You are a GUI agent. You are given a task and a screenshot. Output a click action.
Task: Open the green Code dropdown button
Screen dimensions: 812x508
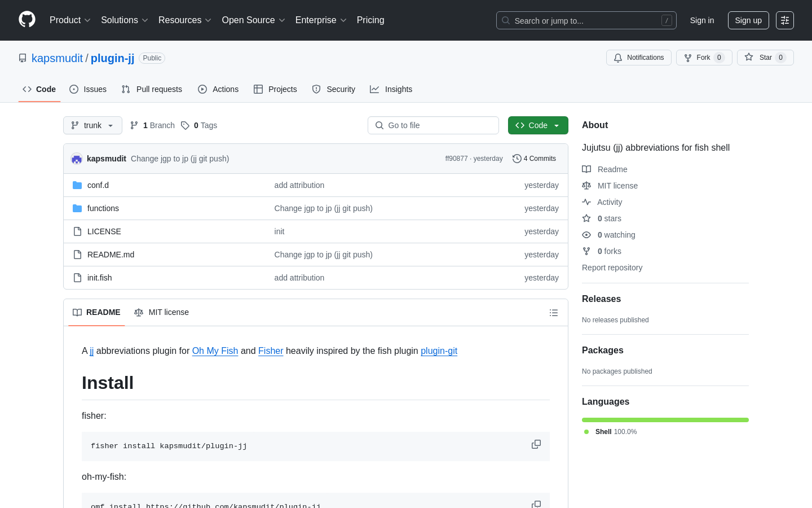coord(538,125)
